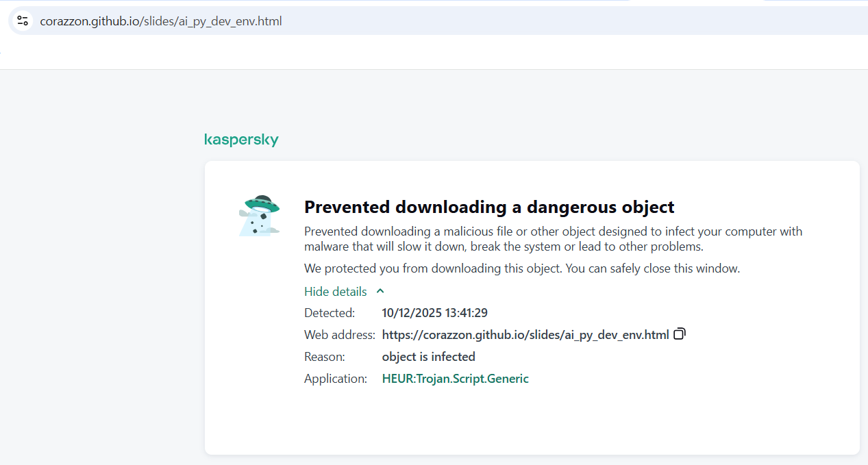Click the 'Prevented downloading a dangerous object' heading

489,207
